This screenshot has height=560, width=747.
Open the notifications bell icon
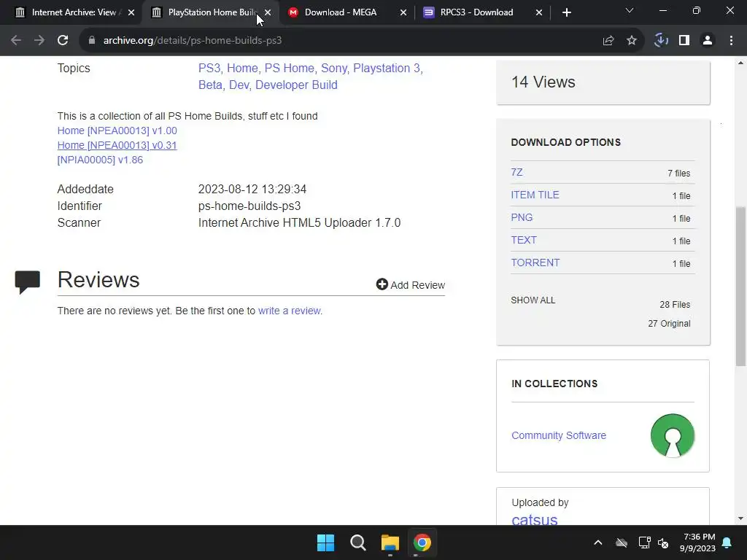[x=727, y=542]
